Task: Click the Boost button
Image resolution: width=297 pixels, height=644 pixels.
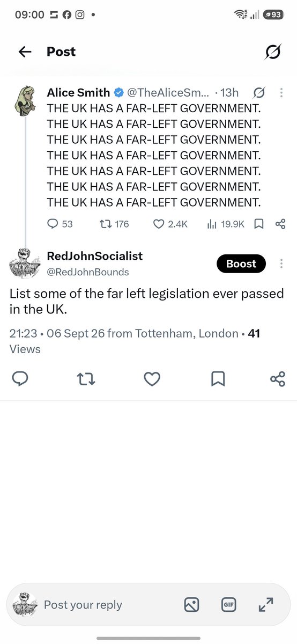Action: coord(241,264)
